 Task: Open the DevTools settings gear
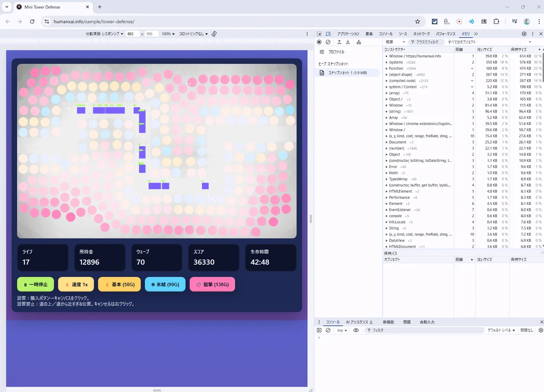tap(524, 34)
